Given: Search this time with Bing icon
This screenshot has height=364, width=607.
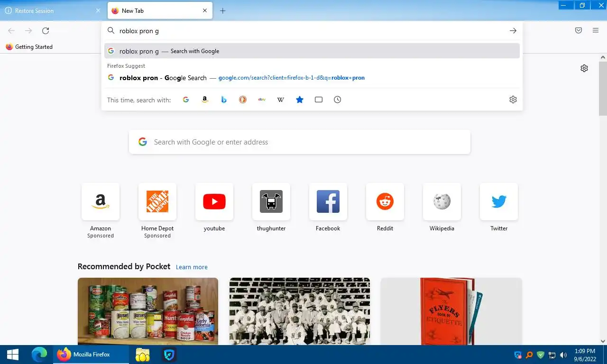Looking at the screenshot, I should (224, 100).
